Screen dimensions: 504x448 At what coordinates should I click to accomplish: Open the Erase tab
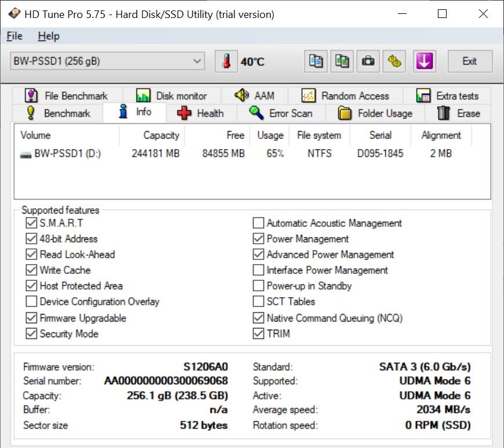pos(458,113)
